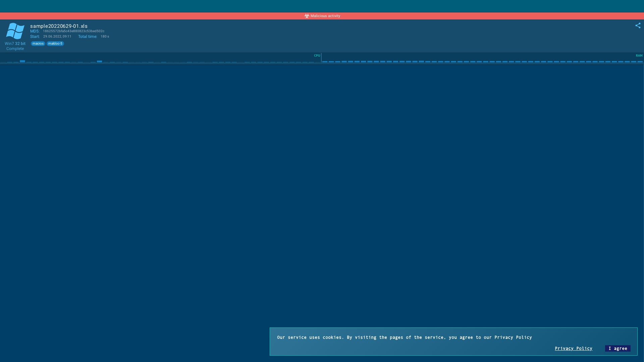Select the share icon near top right
Screen dimensions: 644x362
[x=638, y=25]
